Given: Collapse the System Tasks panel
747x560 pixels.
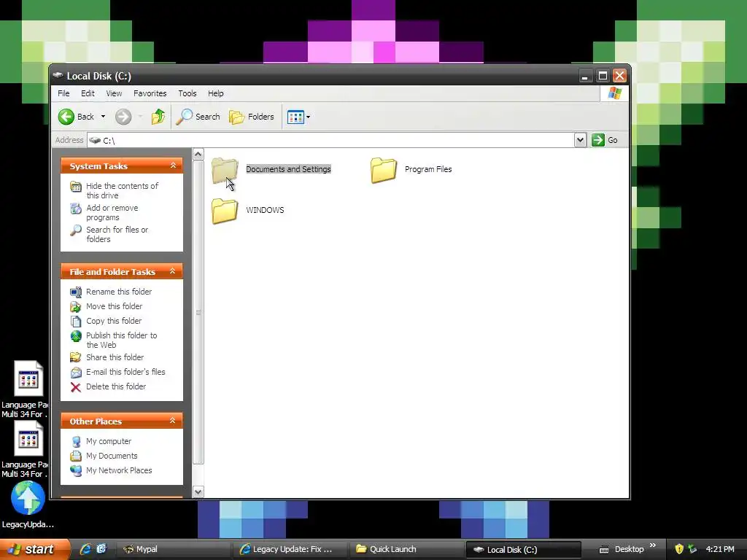Looking at the screenshot, I should (x=173, y=166).
